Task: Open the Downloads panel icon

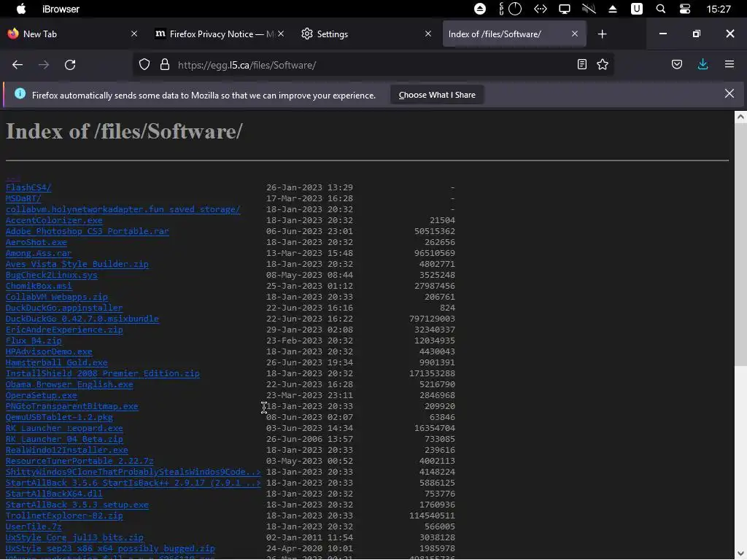Action: (x=703, y=64)
